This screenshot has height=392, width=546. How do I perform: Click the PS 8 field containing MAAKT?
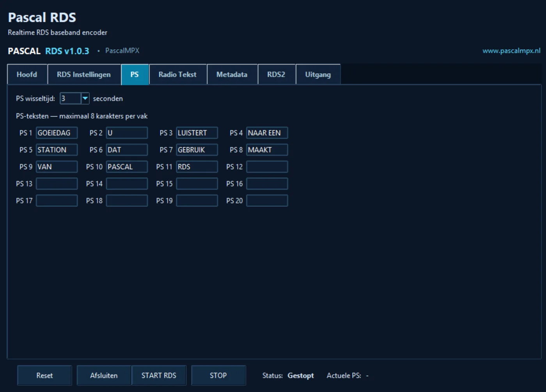(x=267, y=150)
